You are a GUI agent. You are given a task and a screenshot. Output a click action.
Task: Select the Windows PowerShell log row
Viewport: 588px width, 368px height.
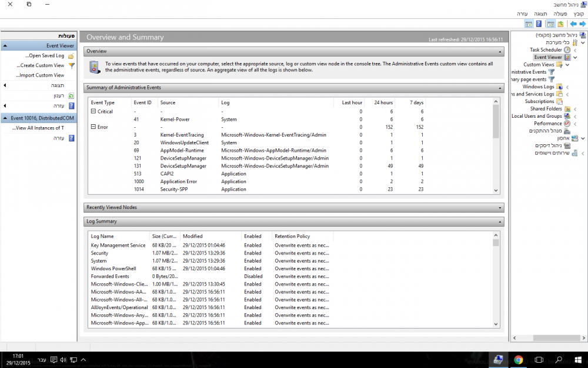(x=211, y=268)
